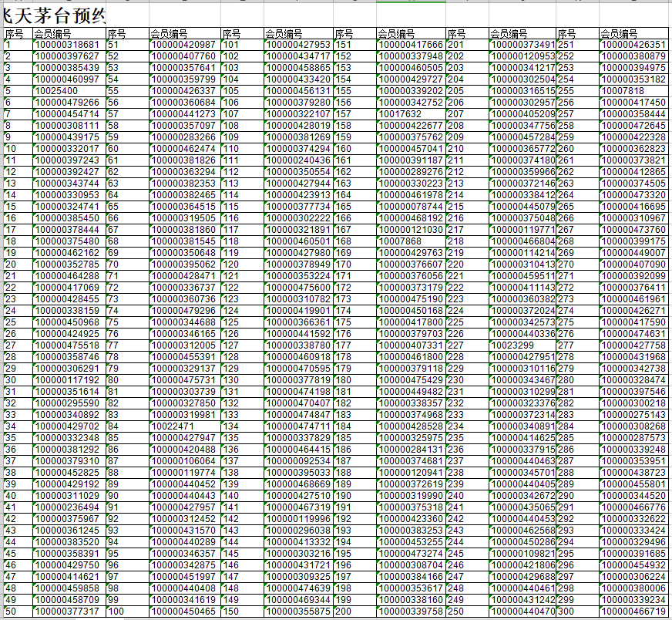Click member number 100000420987
This screenshot has height=620, width=672.
[x=185, y=45]
